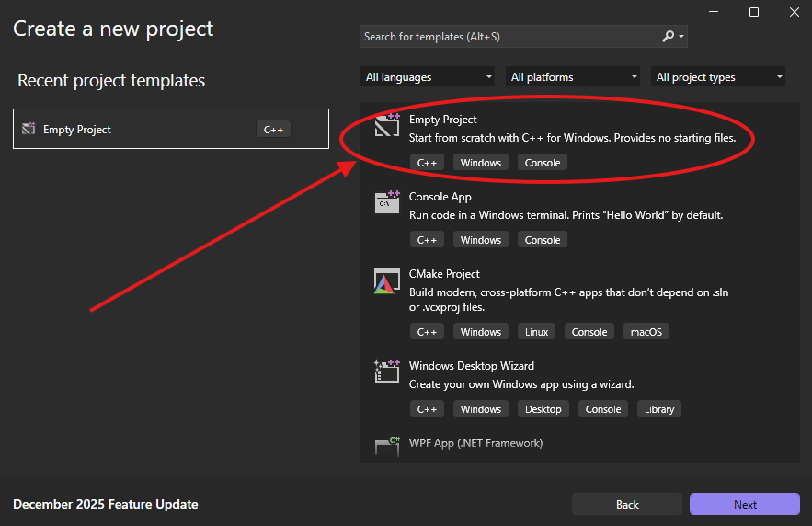Click Console App description about Hello World
The height and width of the screenshot is (526, 812).
tap(566, 215)
